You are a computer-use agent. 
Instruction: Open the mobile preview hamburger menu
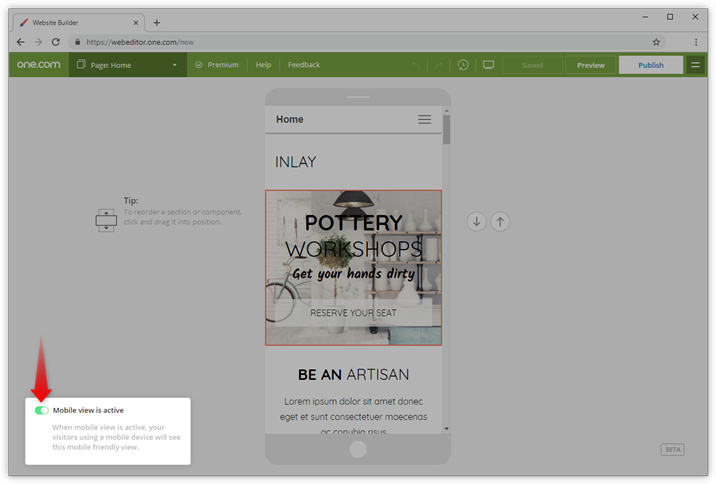pos(424,119)
